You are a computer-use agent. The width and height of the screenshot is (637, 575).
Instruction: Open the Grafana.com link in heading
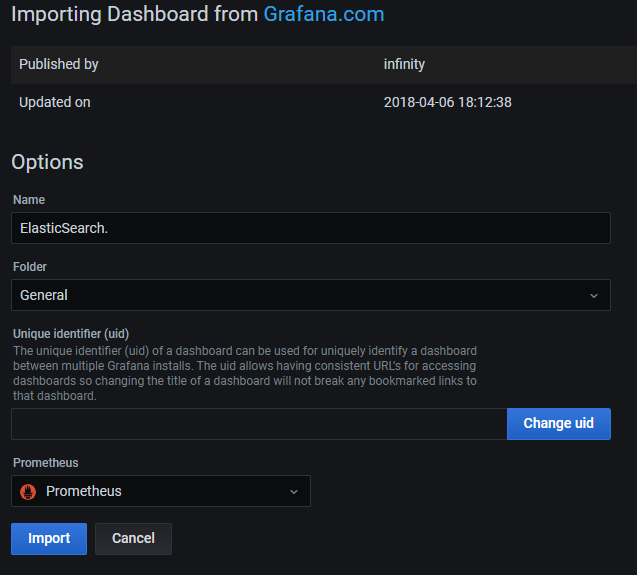click(324, 15)
